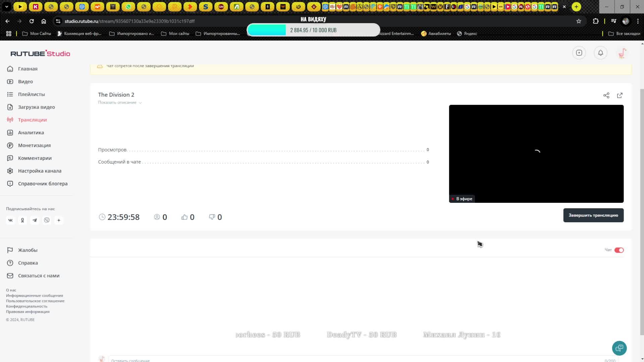Go to the Монетизация section
The width and height of the screenshot is (644, 362).
point(34,145)
